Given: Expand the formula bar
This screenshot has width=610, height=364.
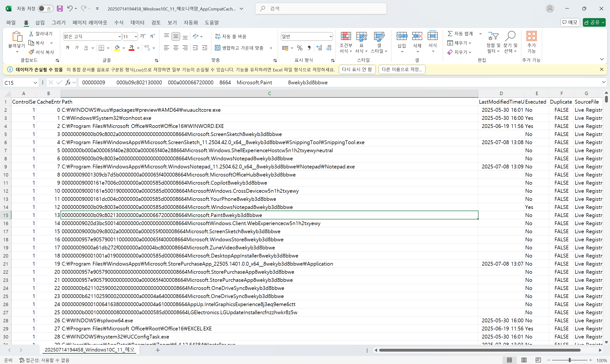Looking at the screenshot, I should pyautogui.click(x=603, y=82).
